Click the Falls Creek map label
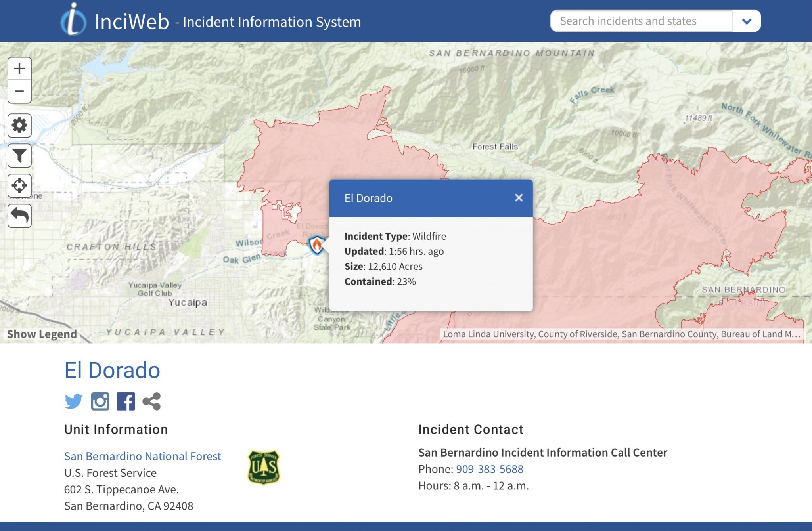812x531 pixels. pos(592,94)
